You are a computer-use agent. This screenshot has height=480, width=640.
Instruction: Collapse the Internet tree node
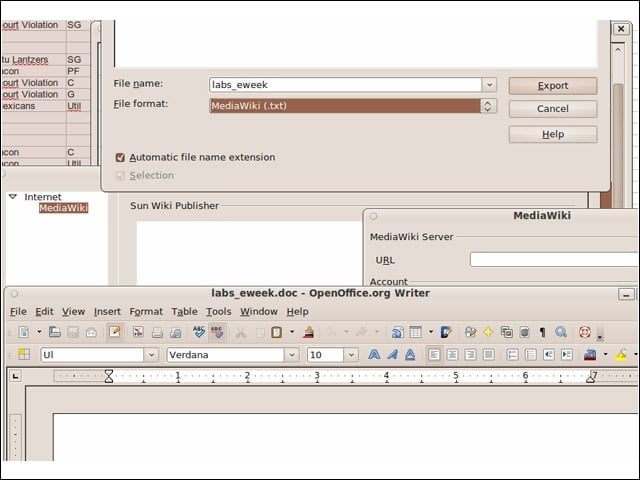13,197
